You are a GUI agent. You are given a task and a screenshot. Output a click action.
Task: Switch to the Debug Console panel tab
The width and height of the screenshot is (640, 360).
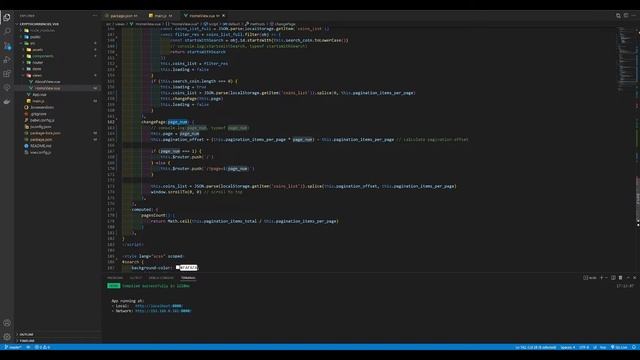tap(161, 278)
